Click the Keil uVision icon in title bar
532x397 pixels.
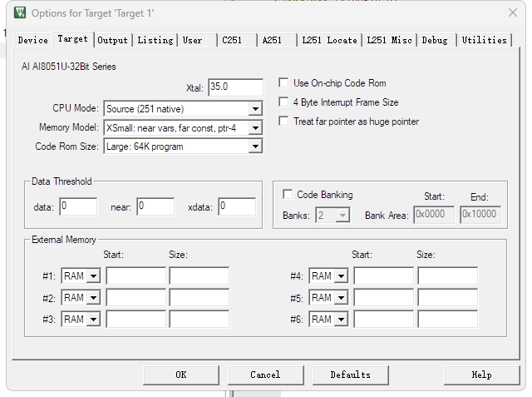(20, 13)
